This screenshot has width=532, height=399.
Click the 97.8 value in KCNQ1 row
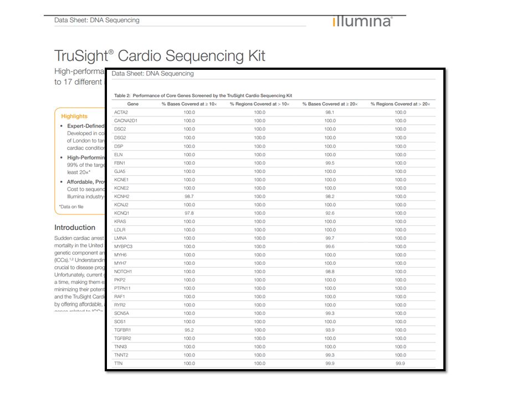point(190,213)
